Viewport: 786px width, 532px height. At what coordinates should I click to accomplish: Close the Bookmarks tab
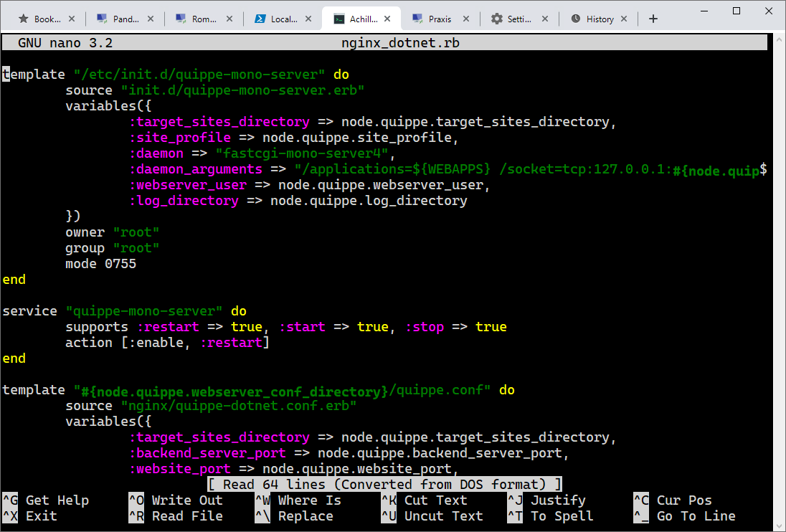point(72,19)
